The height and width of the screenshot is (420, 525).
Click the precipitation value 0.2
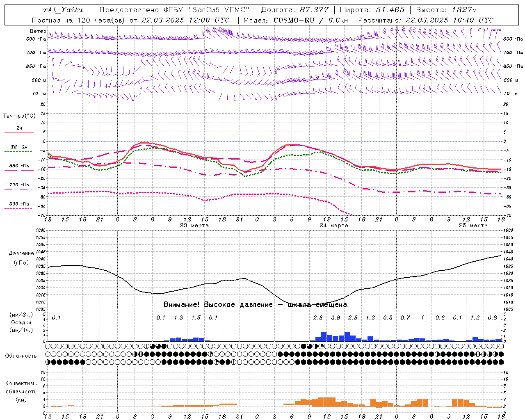pos(388,317)
